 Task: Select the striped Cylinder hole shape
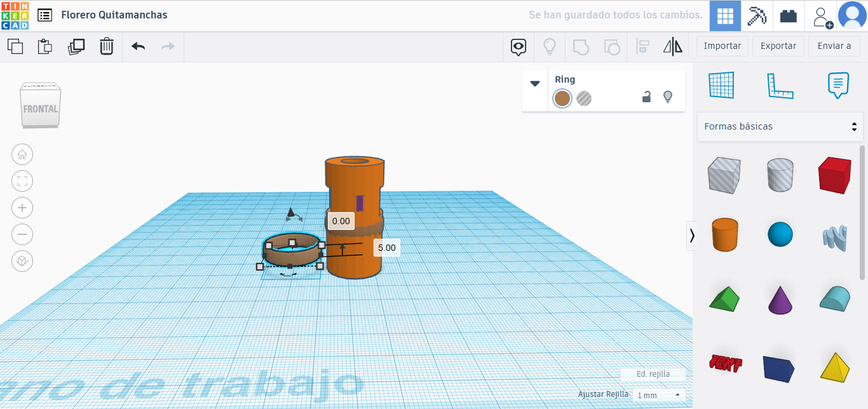pyautogui.click(x=780, y=175)
